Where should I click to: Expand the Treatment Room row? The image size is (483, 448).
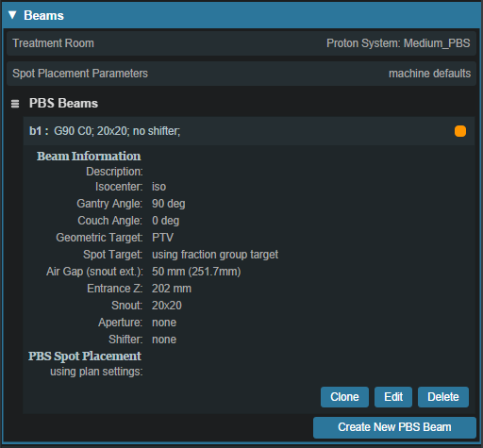tap(241, 43)
